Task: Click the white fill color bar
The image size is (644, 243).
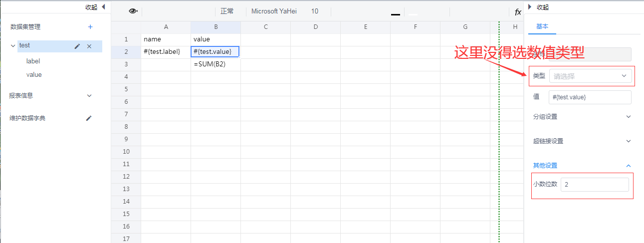Action: 413,14
